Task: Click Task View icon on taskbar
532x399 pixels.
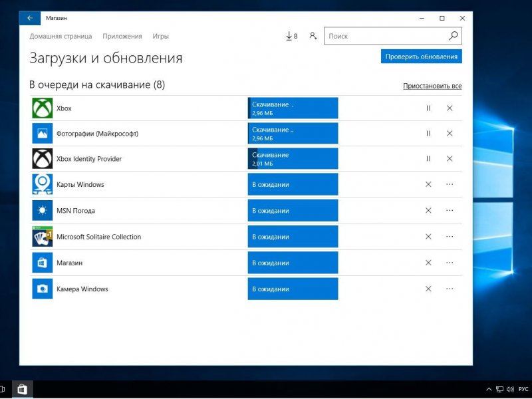Action: coord(3,389)
